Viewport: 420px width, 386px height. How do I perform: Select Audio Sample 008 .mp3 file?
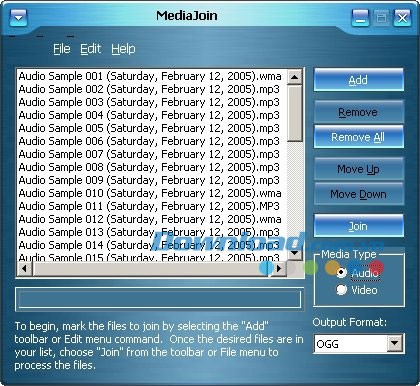[149, 167]
